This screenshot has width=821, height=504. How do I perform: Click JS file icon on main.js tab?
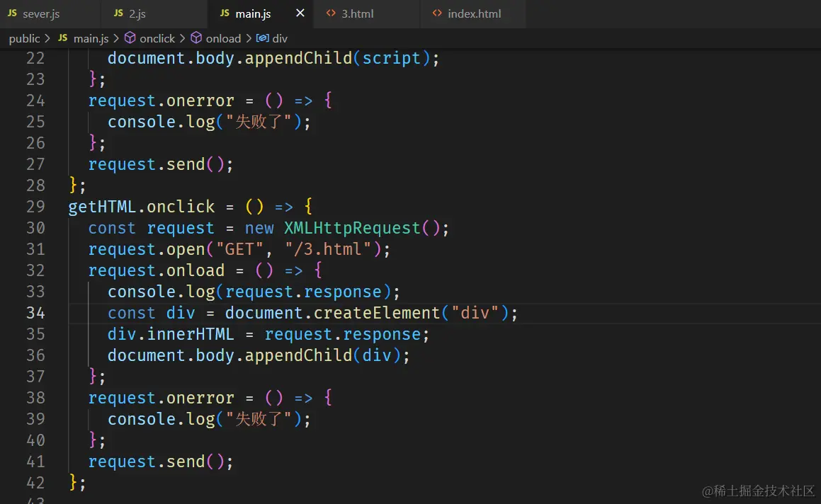coord(225,13)
